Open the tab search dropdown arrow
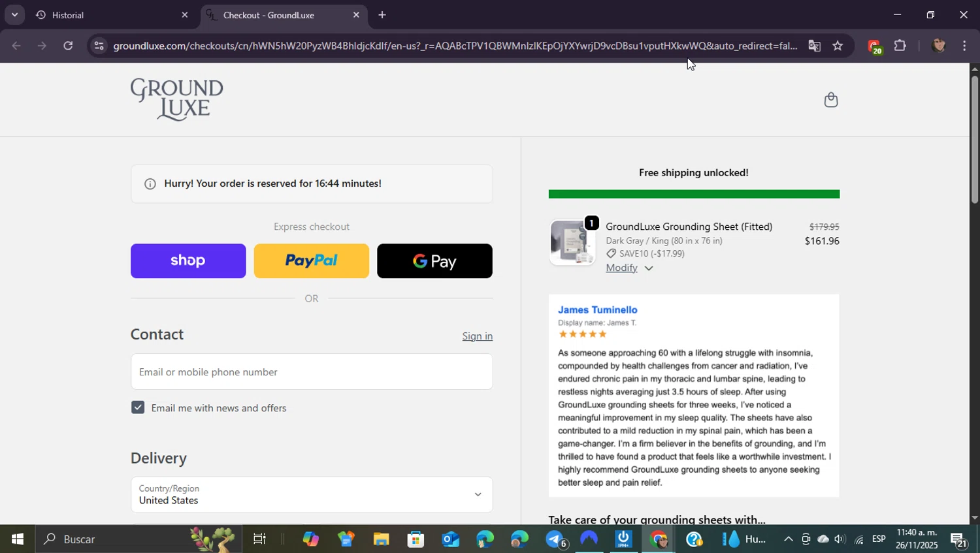 coord(14,15)
